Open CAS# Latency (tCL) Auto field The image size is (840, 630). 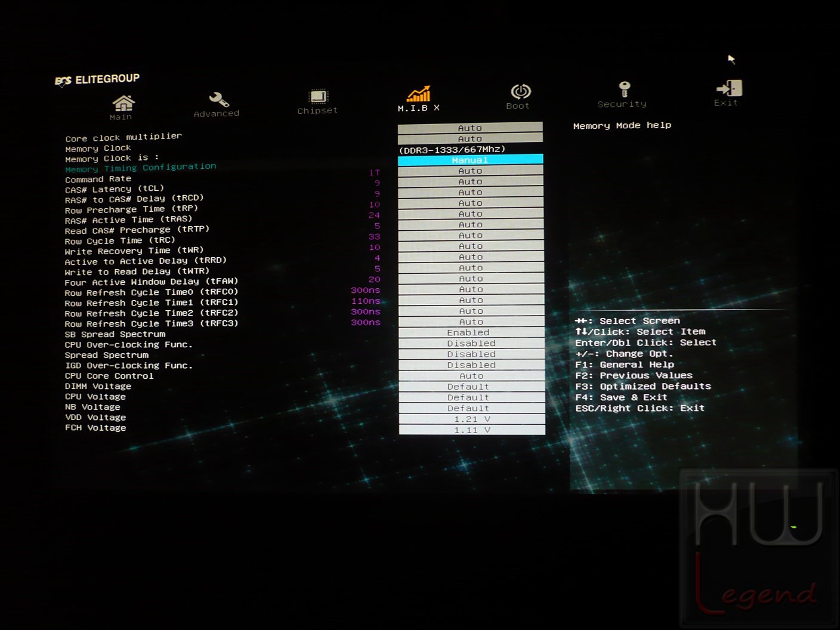(471, 181)
